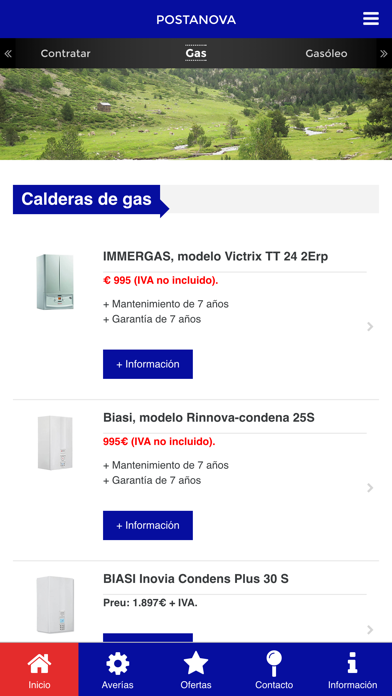Slide tabs left with double-arrow icon

pos(8,53)
